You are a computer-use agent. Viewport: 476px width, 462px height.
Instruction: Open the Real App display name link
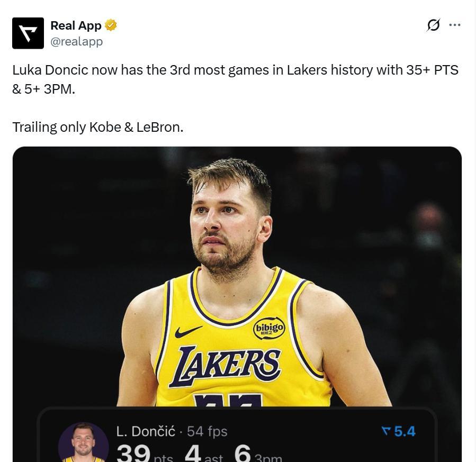pos(76,25)
